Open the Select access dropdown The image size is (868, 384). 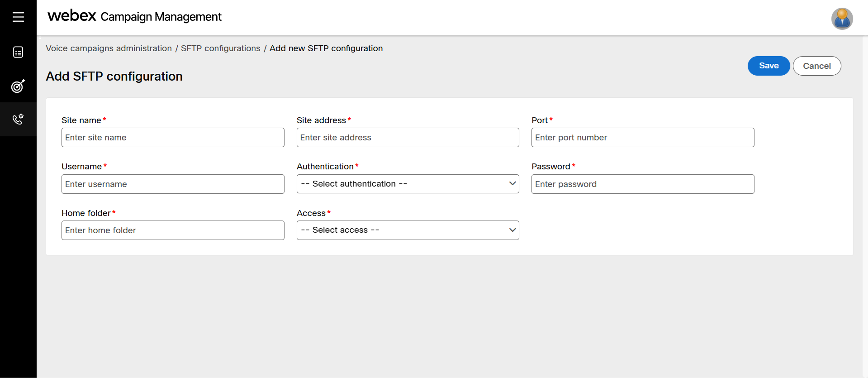408,230
